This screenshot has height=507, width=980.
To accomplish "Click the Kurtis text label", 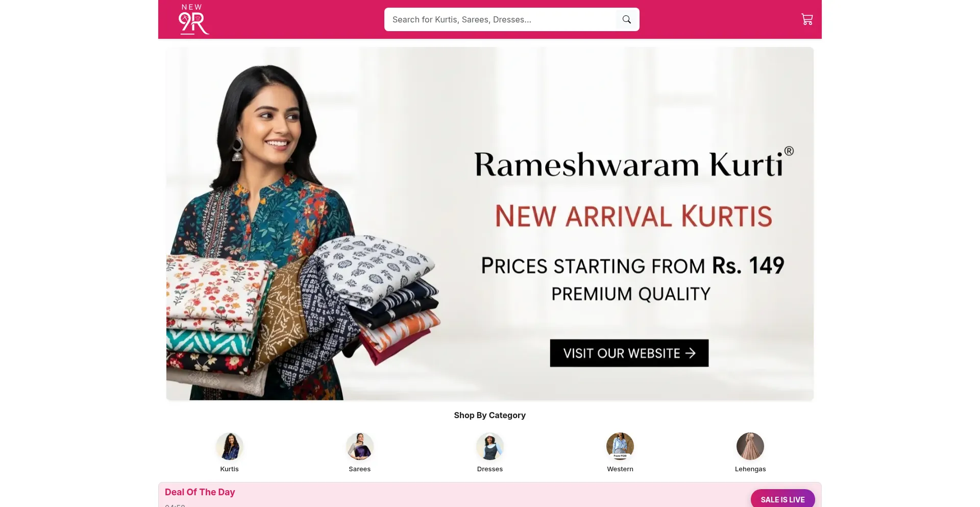I will tap(230, 469).
